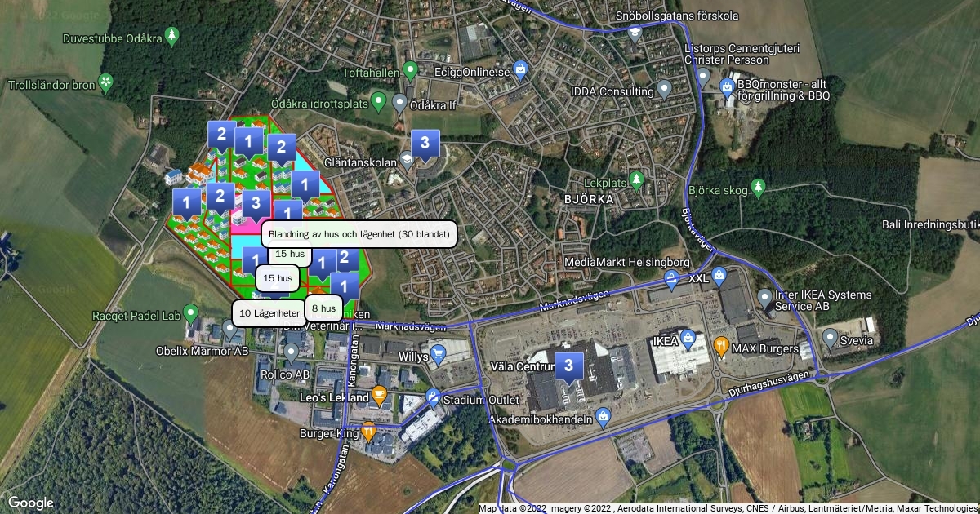Select blue 3 marker beside Glantanskolan
Image resolution: width=980 pixels, height=514 pixels.
click(x=425, y=144)
